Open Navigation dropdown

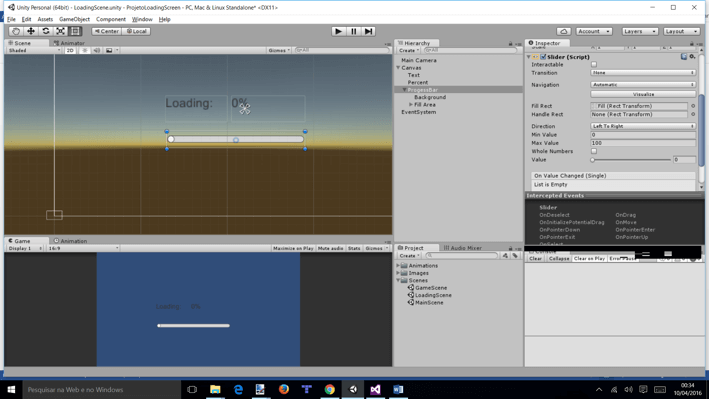(x=643, y=85)
